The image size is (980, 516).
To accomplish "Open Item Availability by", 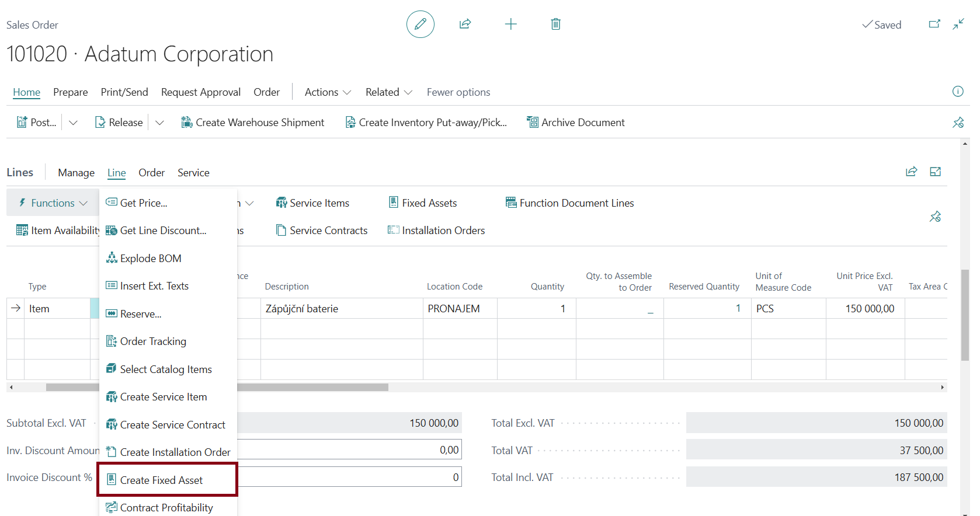I will [58, 231].
